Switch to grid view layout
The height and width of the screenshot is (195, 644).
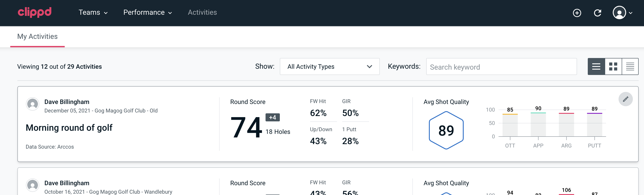pos(613,66)
